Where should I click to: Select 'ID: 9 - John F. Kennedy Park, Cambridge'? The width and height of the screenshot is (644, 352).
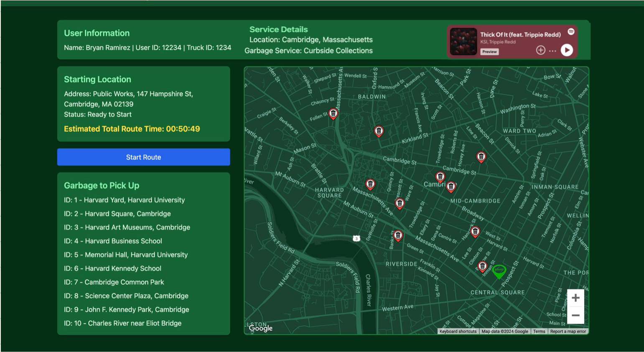tap(127, 310)
